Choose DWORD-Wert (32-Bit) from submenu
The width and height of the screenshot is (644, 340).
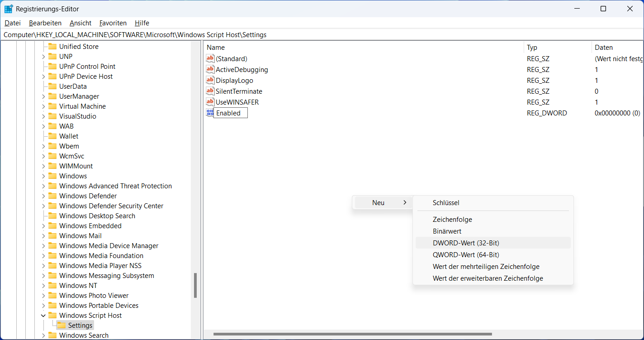493,243
